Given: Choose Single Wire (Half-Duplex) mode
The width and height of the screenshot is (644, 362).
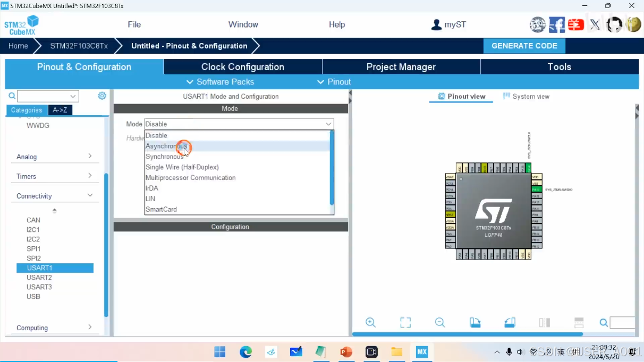Looking at the screenshot, I should coord(238,167).
